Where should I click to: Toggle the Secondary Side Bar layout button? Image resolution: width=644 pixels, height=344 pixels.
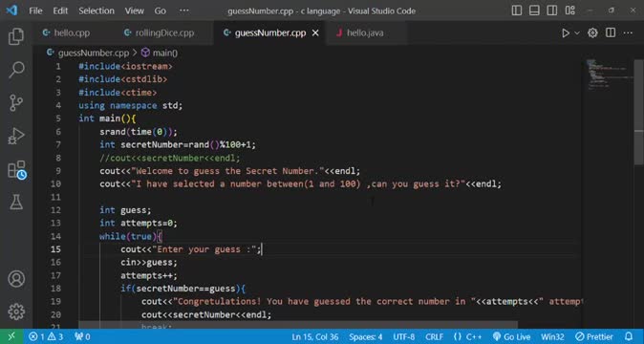(x=552, y=11)
